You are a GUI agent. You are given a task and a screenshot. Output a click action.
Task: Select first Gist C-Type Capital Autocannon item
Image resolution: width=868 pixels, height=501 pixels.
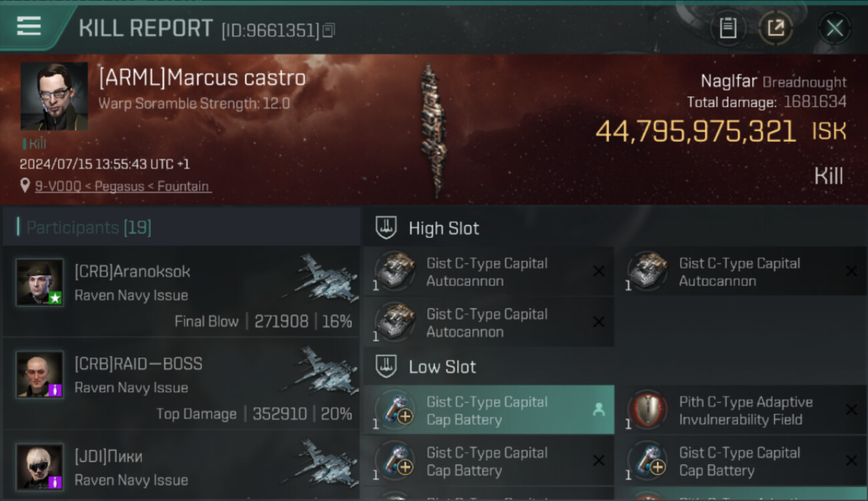[489, 272]
